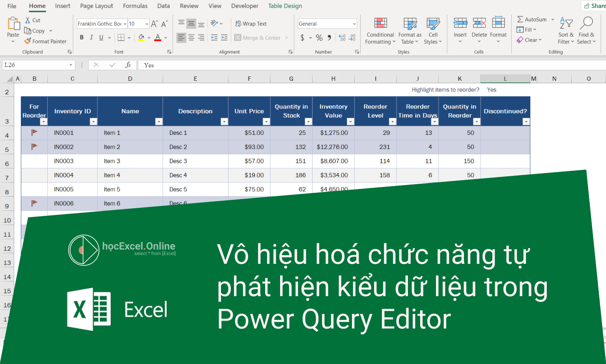The image size is (606, 364).
Task: Center text horizontally
Action: pyautogui.click(x=191, y=38)
